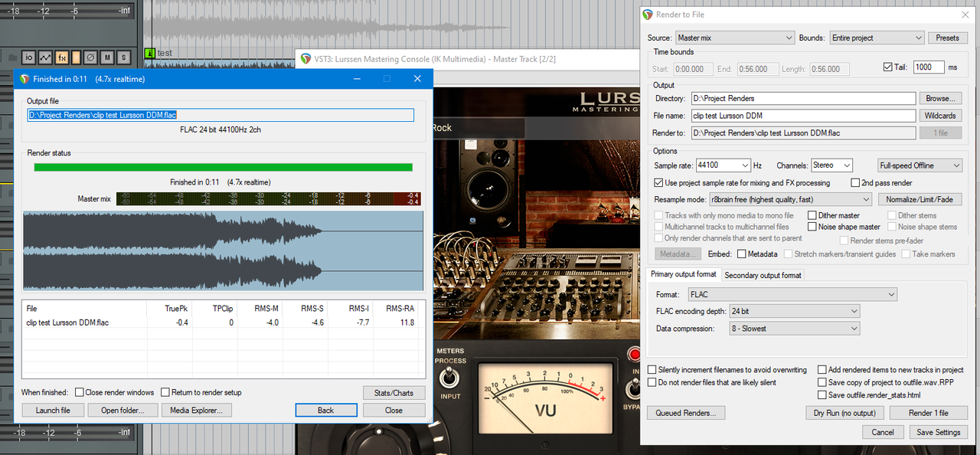980x455 pixels.
Task: Check Do not render files that are likely silent
Action: 652,382
